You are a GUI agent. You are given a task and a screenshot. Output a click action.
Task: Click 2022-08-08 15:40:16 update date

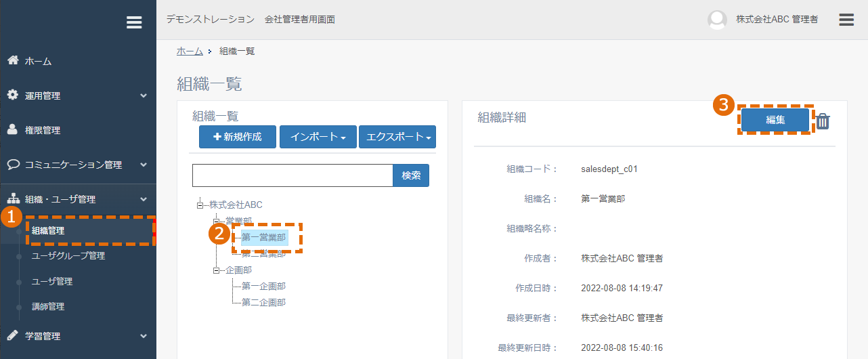622,347
